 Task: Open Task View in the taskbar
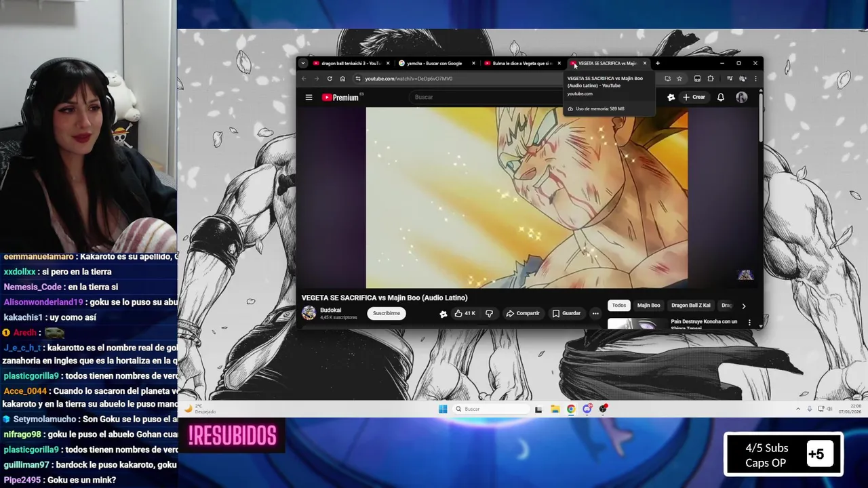538,409
